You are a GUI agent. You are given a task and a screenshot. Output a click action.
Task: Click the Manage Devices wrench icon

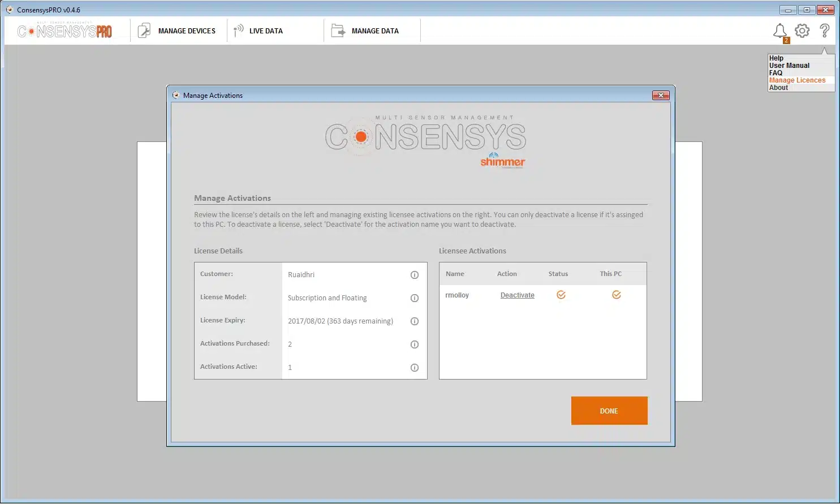(x=144, y=31)
